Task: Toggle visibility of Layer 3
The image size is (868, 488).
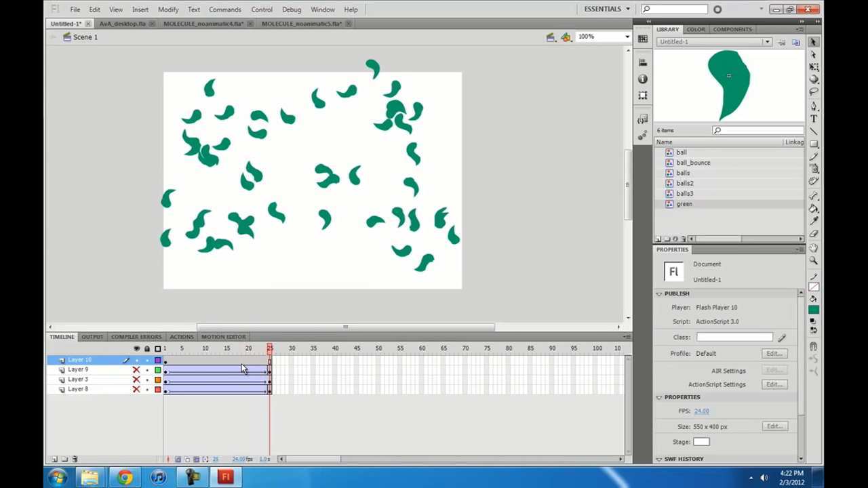Action: 136,380
